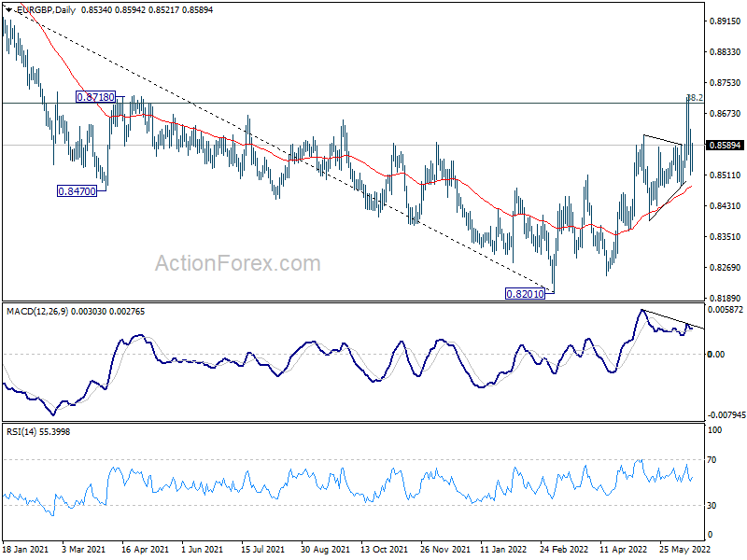The image size is (747, 560).
Task: Select the 0.82010 low price label
Action: 525,294
